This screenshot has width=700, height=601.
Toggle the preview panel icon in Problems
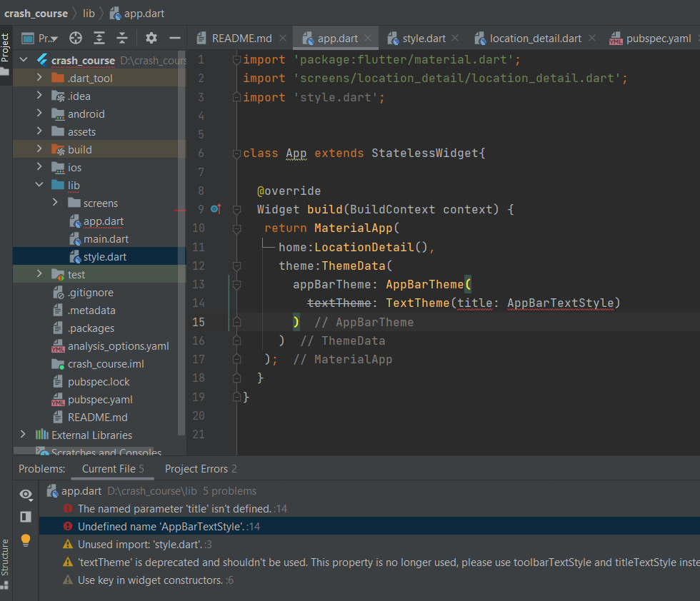coord(26,517)
